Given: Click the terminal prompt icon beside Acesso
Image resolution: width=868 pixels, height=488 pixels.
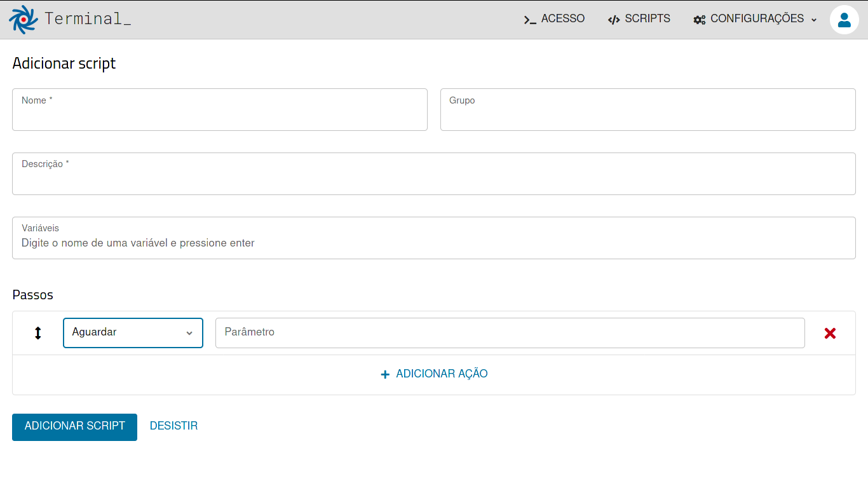Looking at the screenshot, I should pos(530,20).
